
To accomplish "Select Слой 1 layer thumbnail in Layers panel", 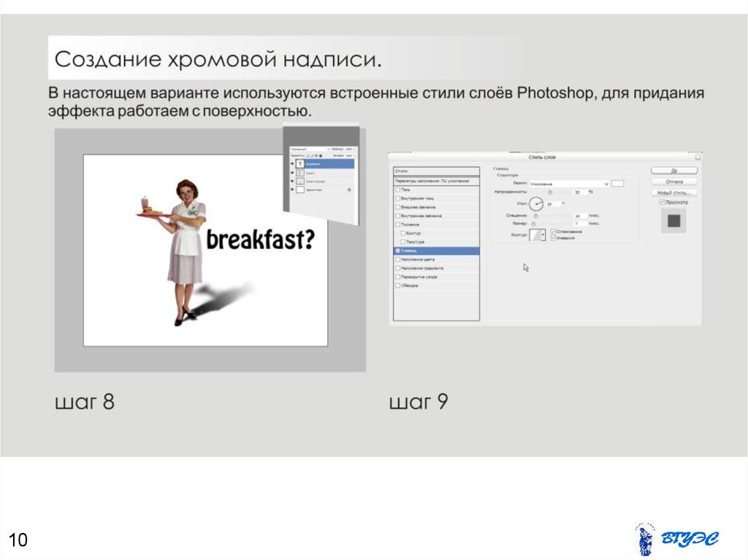I will (300, 173).
